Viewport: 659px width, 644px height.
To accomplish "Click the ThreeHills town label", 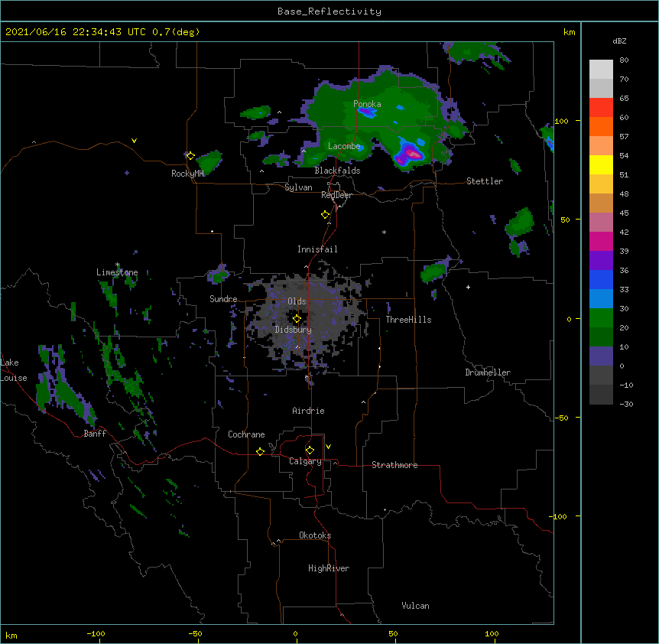I will tap(408, 320).
